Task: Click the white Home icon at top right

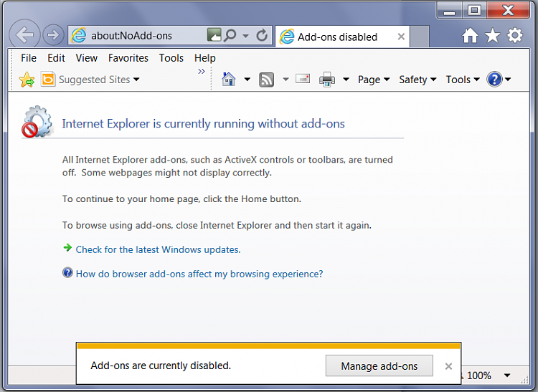Action: 470,35
